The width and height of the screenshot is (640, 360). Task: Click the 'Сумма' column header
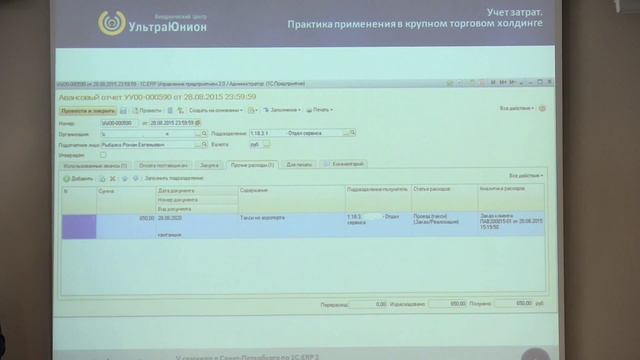click(x=126, y=200)
